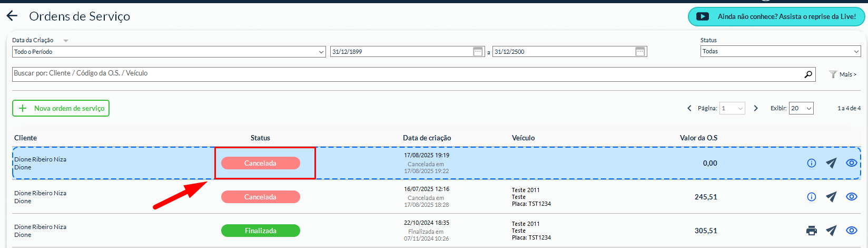The height and width of the screenshot is (248, 868).
Task: Click the Cliente column header
Action: [x=25, y=138]
